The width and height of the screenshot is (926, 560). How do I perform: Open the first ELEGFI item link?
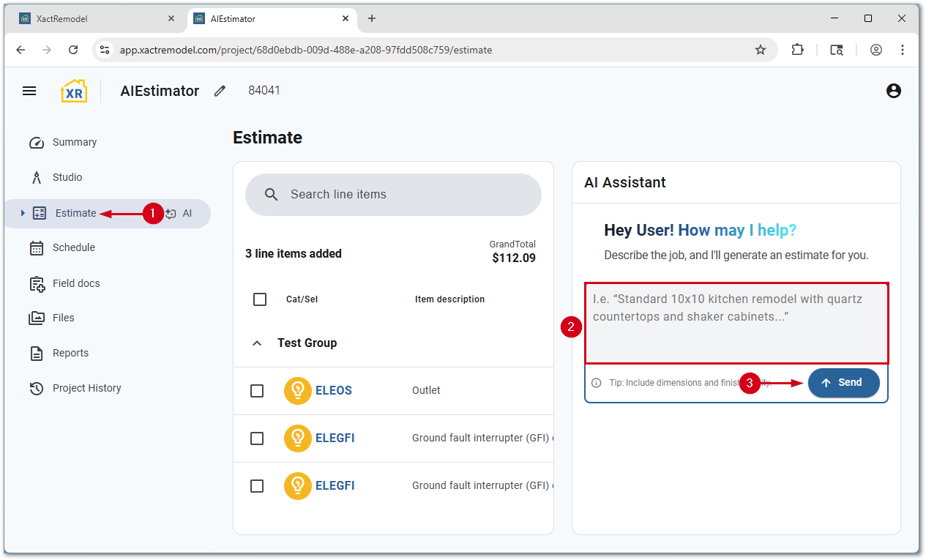[335, 438]
